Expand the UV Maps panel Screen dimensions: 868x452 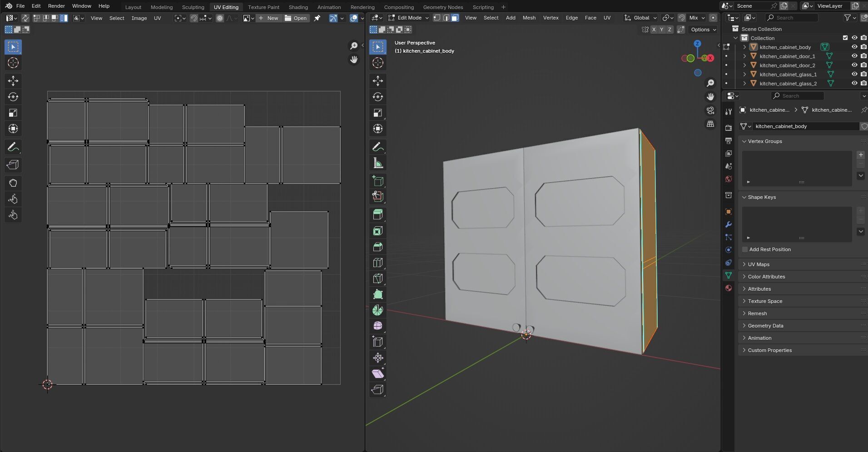(802, 264)
